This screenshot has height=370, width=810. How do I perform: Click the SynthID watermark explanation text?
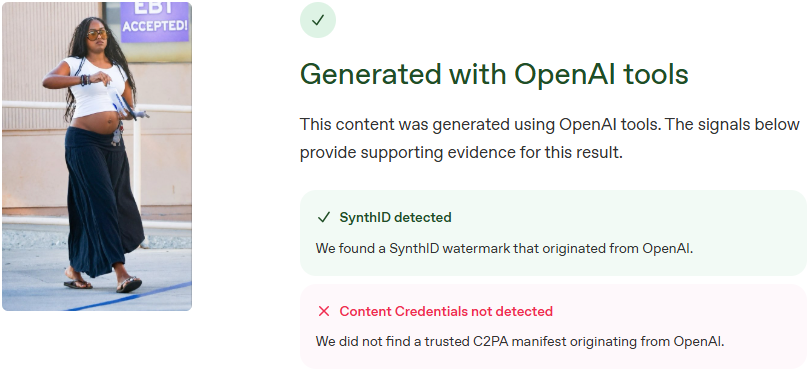[x=504, y=248]
